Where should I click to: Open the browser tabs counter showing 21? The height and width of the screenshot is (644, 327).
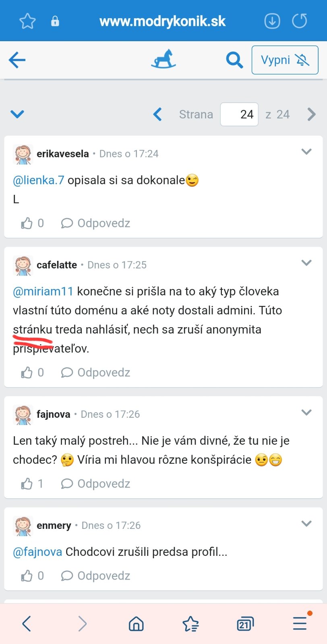(x=245, y=624)
